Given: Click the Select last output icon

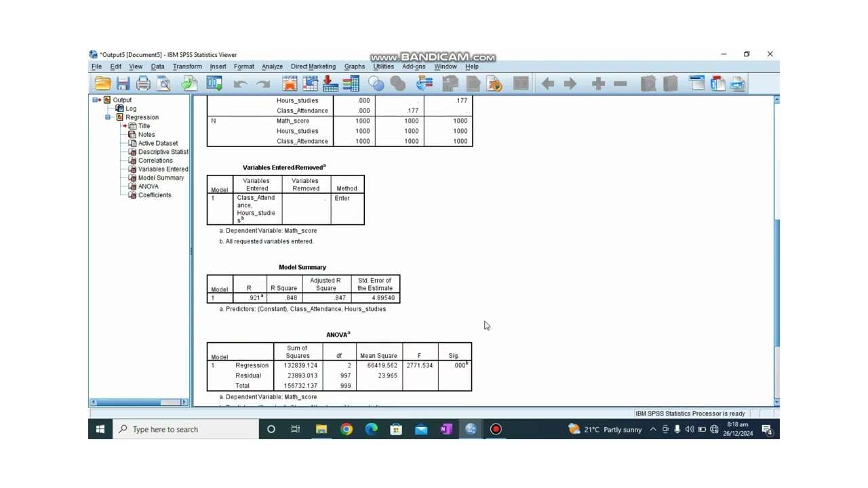Looking at the screenshot, I should pyautogui.click(x=425, y=83).
